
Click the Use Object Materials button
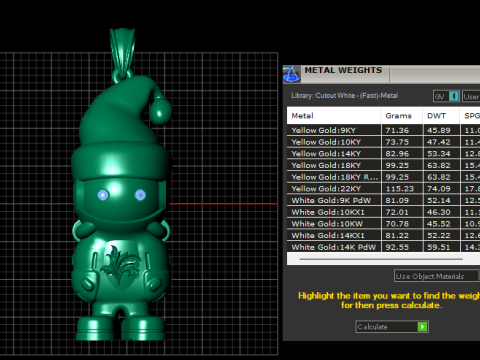[x=437, y=276]
